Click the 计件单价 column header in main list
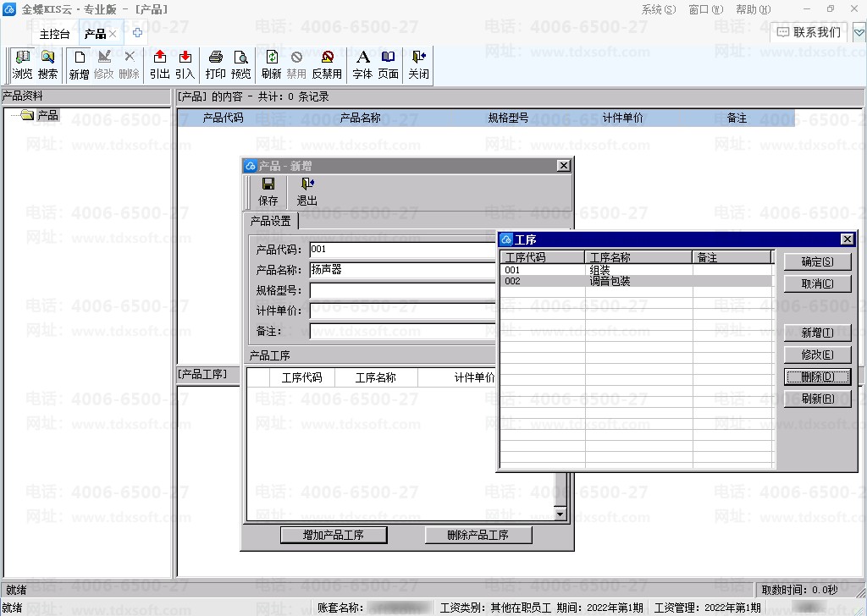This screenshot has width=867, height=616. [x=622, y=118]
